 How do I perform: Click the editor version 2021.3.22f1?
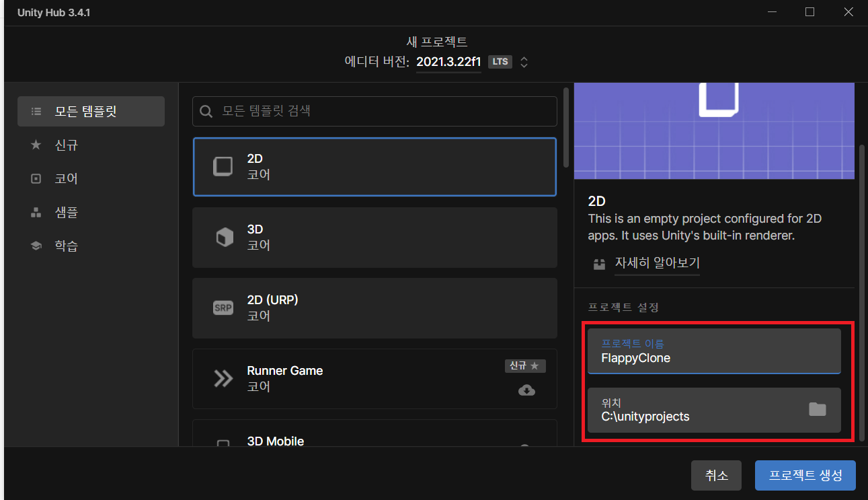(448, 62)
